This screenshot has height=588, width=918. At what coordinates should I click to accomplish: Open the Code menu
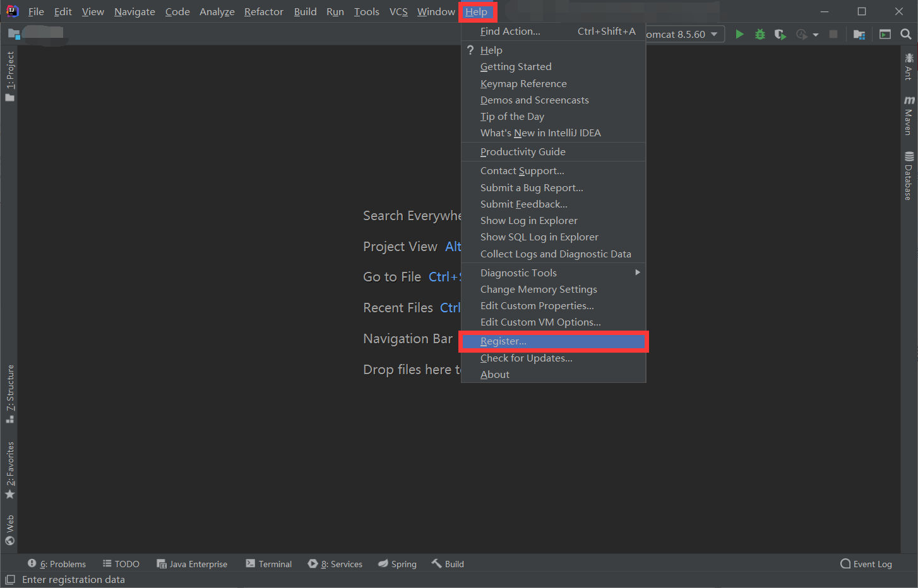tap(177, 11)
